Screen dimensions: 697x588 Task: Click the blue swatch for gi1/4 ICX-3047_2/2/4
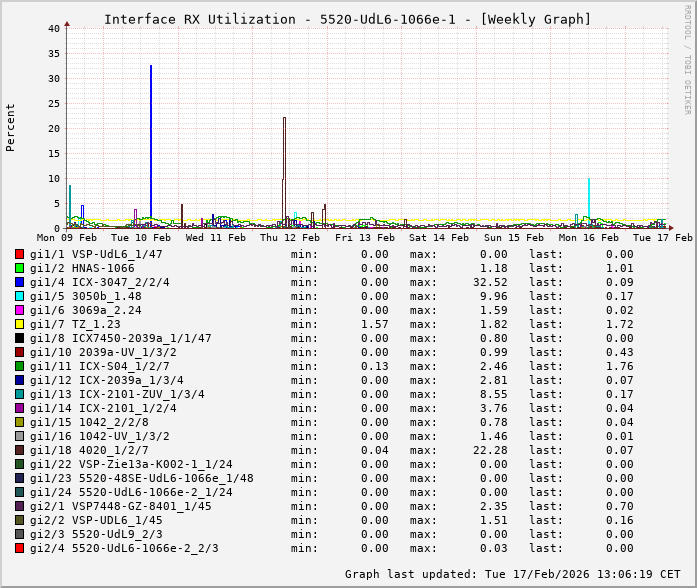pos(19,282)
